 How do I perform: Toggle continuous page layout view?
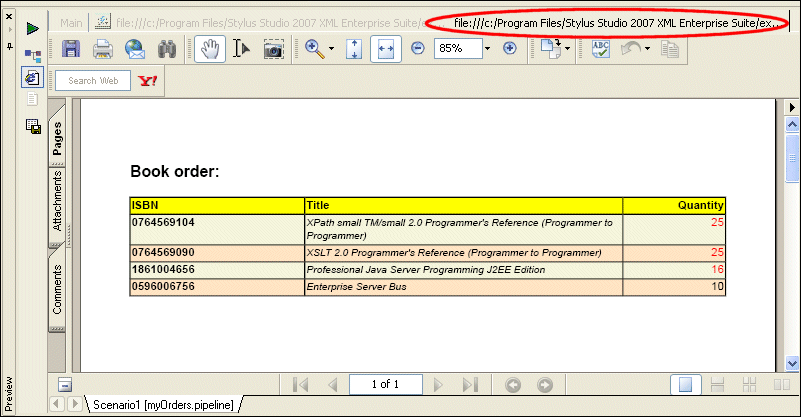(716, 384)
